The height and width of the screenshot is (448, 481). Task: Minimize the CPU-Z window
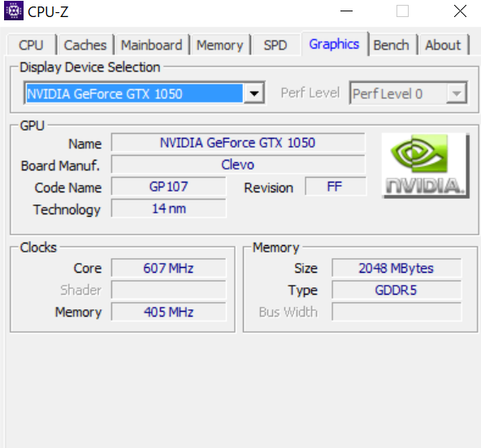click(347, 11)
